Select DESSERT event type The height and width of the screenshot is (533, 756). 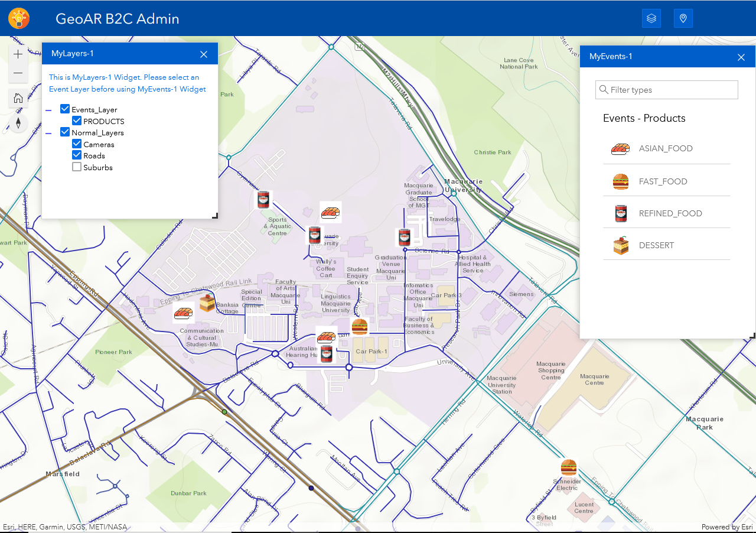coord(666,245)
